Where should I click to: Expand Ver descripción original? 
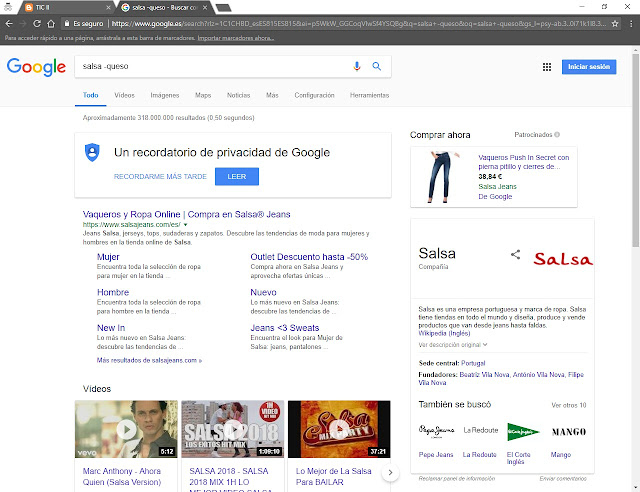coord(453,345)
